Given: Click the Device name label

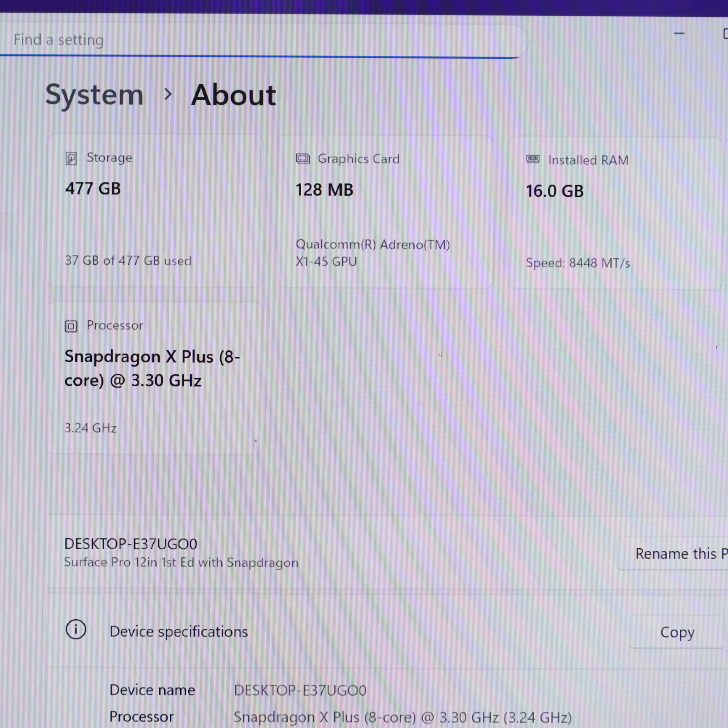Looking at the screenshot, I should [152, 690].
